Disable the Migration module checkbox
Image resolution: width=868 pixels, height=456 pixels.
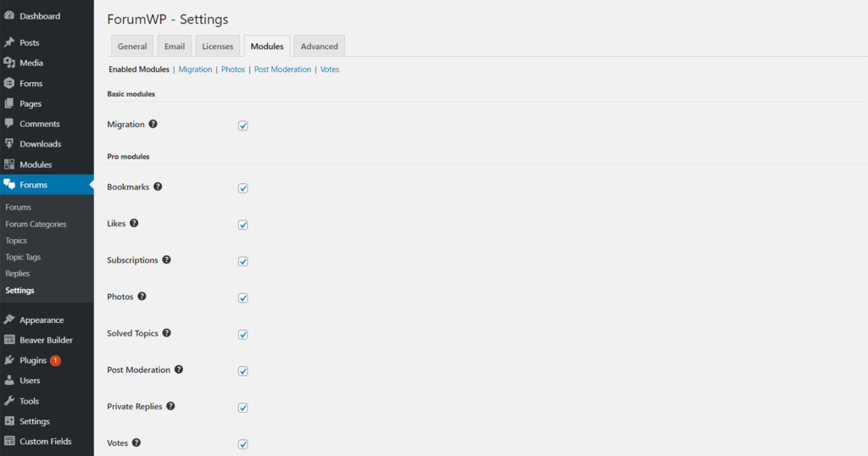[x=243, y=125]
